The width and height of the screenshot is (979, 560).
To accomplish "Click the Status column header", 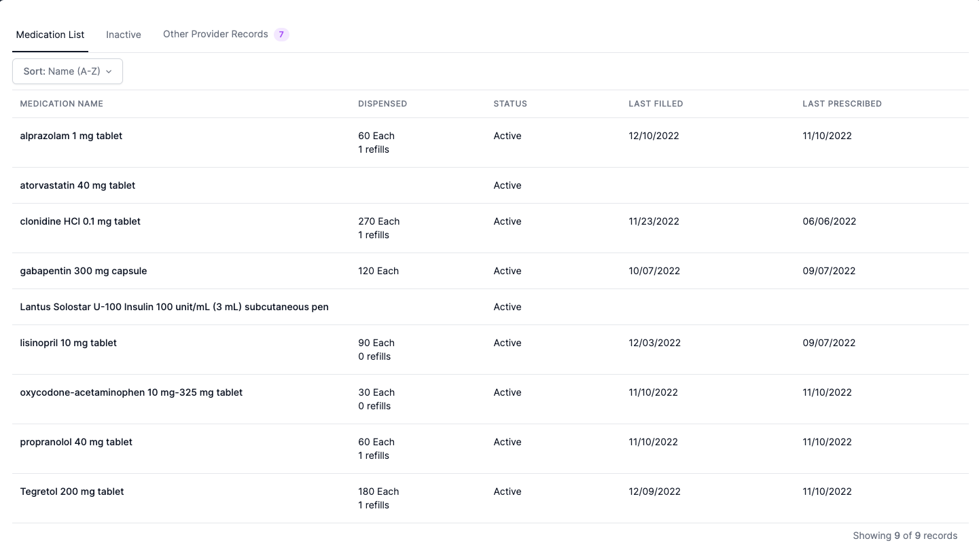I will (x=510, y=104).
